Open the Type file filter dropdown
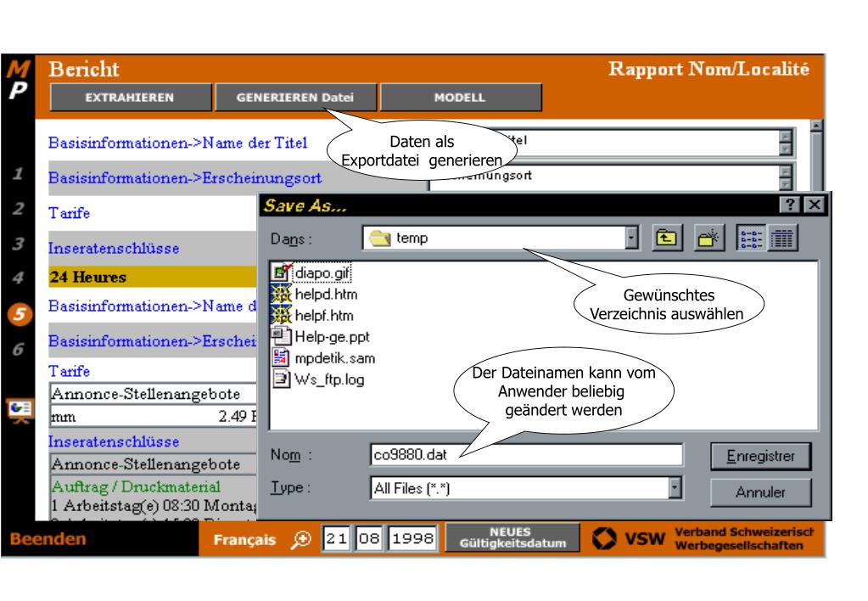868x601 pixels. tap(675, 488)
